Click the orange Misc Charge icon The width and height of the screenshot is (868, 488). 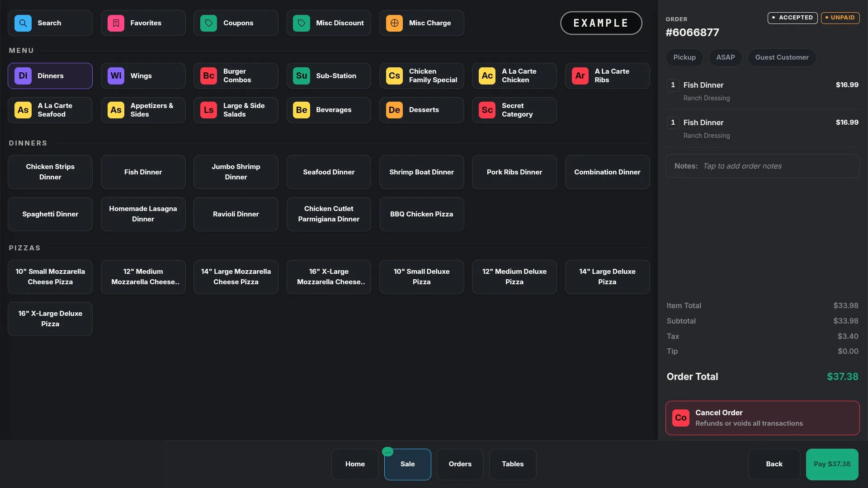(x=394, y=23)
